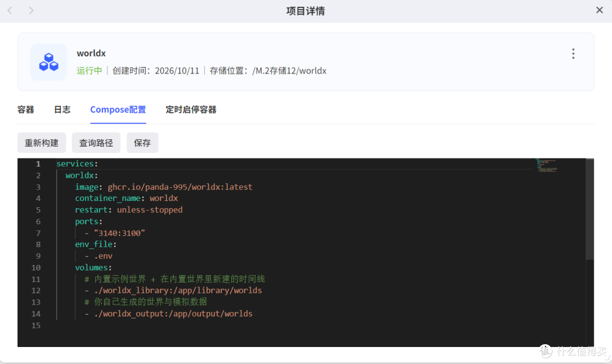Viewport: 612px width, 364px height.
Task: Click the 查询路径 button
Action: point(96,143)
